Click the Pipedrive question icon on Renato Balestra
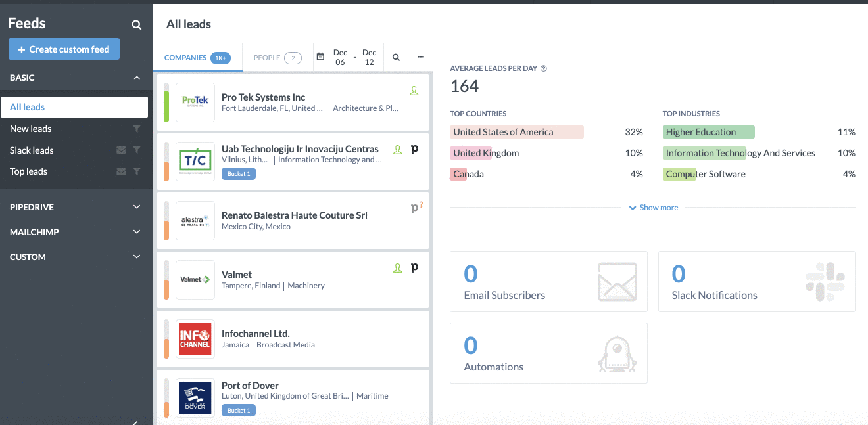Screen dimensions: 868x425 (416, 208)
